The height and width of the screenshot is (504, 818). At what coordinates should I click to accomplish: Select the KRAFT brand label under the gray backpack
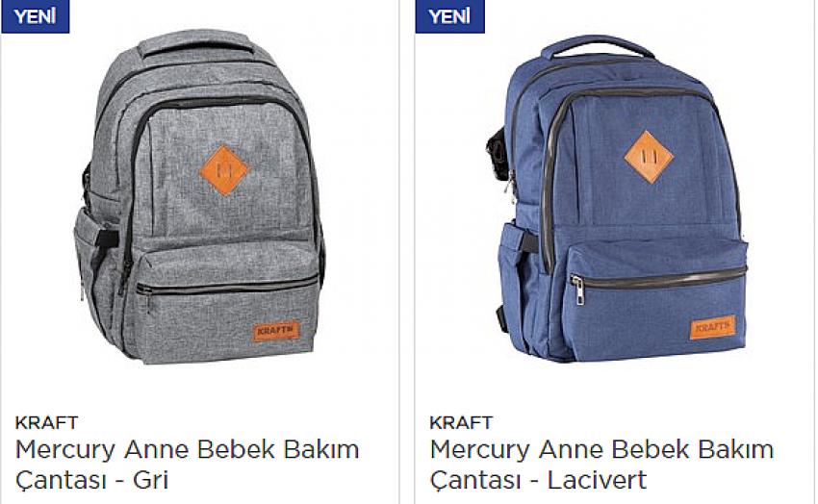click(46, 422)
